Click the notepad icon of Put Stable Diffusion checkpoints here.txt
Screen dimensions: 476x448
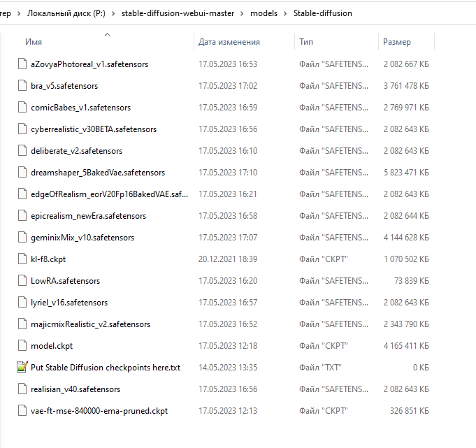click(x=22, y=367)
